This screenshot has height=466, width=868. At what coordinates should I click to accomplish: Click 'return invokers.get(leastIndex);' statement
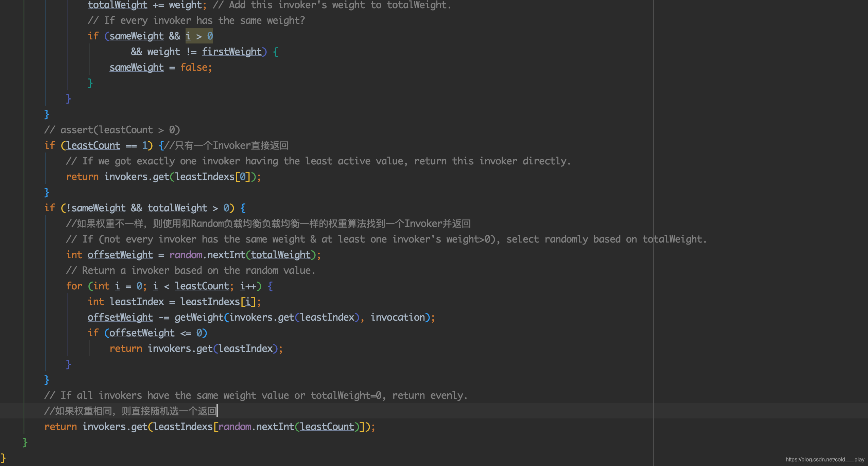tap(196, 348)
